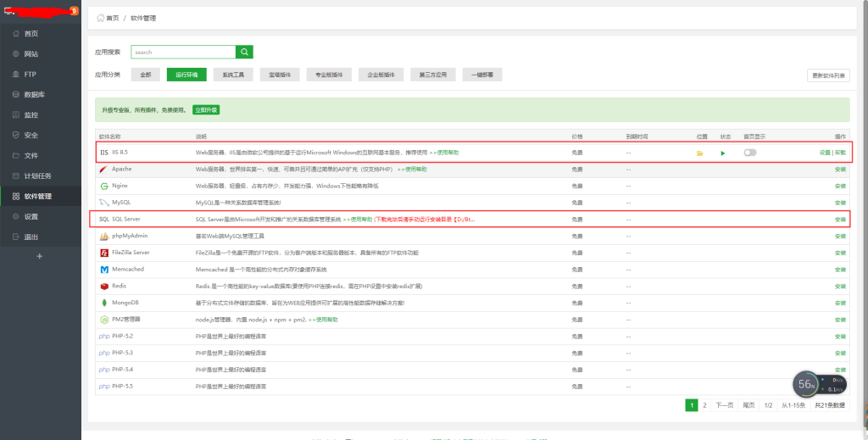Viewport: 868px width, 440px height.
Task: Open the IIS 8.5 folder location icon
Action: coord(699,153)
